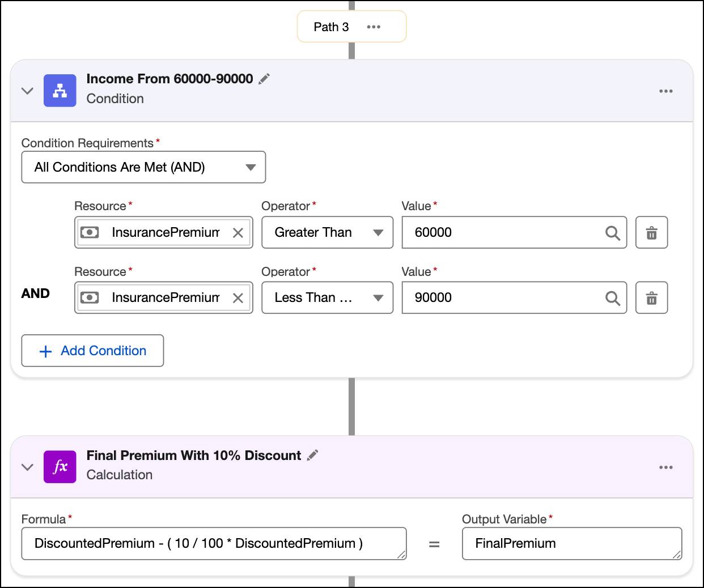The width and height of the screenshot is (704, 588).
Task: Click the search icon in the 90000 field
Action: point(612,298)
